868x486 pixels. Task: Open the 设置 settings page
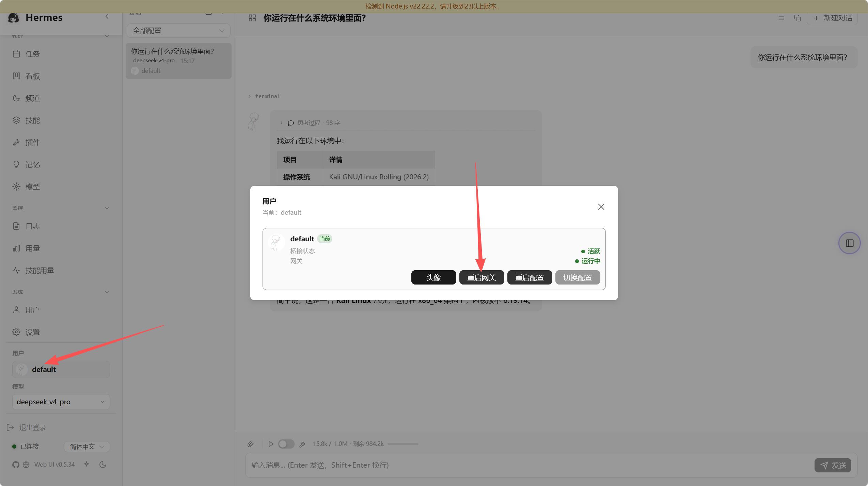[x=61, y=332]
